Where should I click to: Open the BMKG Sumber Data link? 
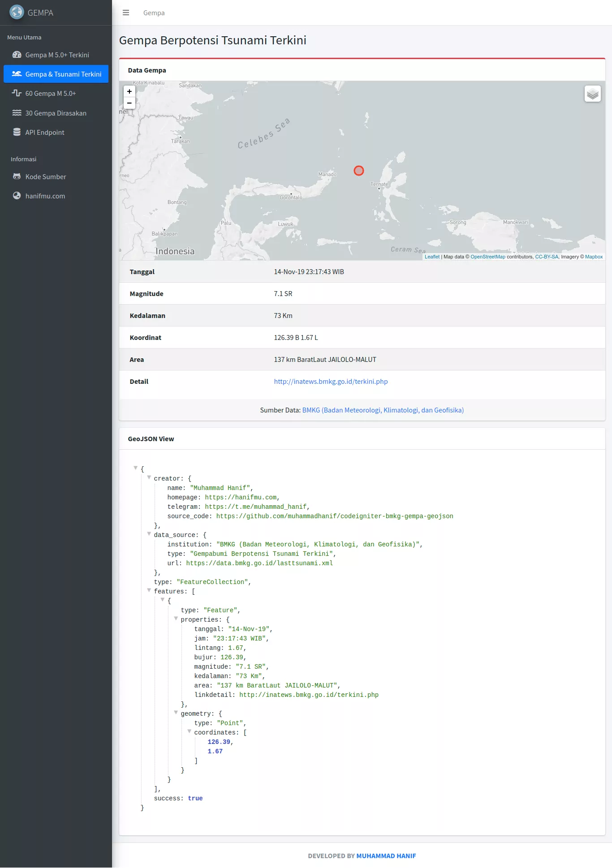click(x=383, y=410)
